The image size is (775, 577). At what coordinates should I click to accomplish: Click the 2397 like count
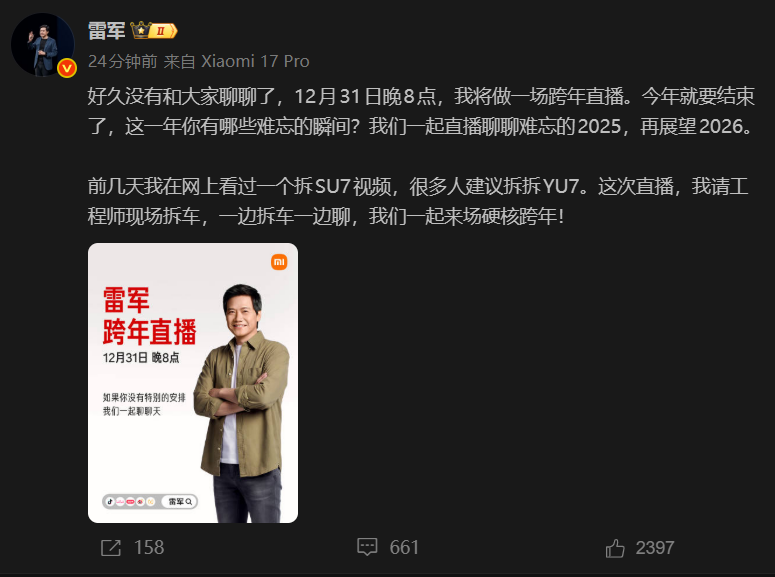(x=655, y=548)
